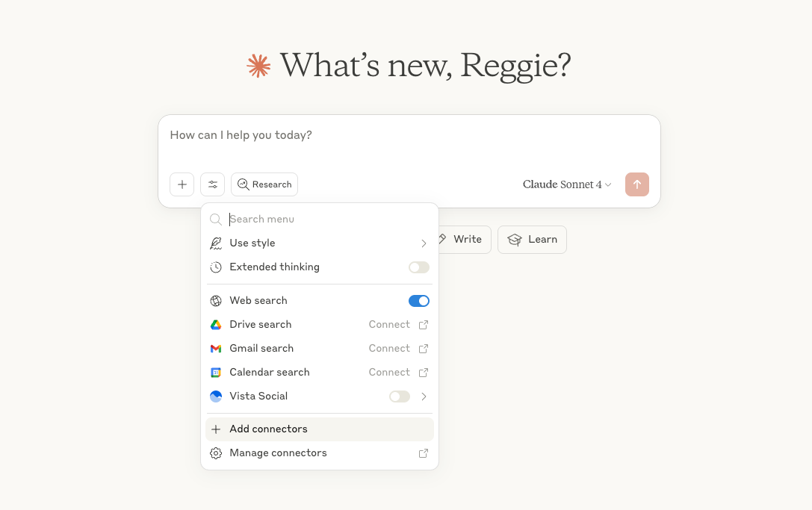The width and height of the screenshot is (812, 510).
Task: Disable Web search
Action: pos(418,300)
